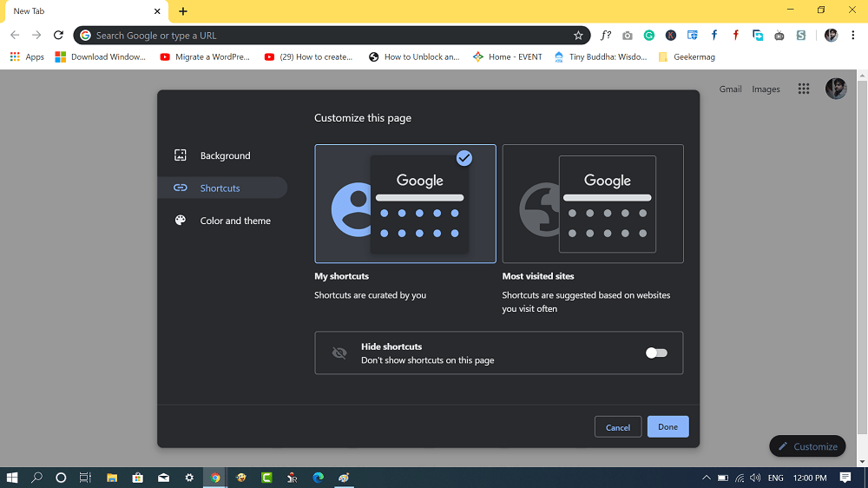Open How to Unblock bookmark
This screenshot has width=868, height=488.
[x=414, y=56]
